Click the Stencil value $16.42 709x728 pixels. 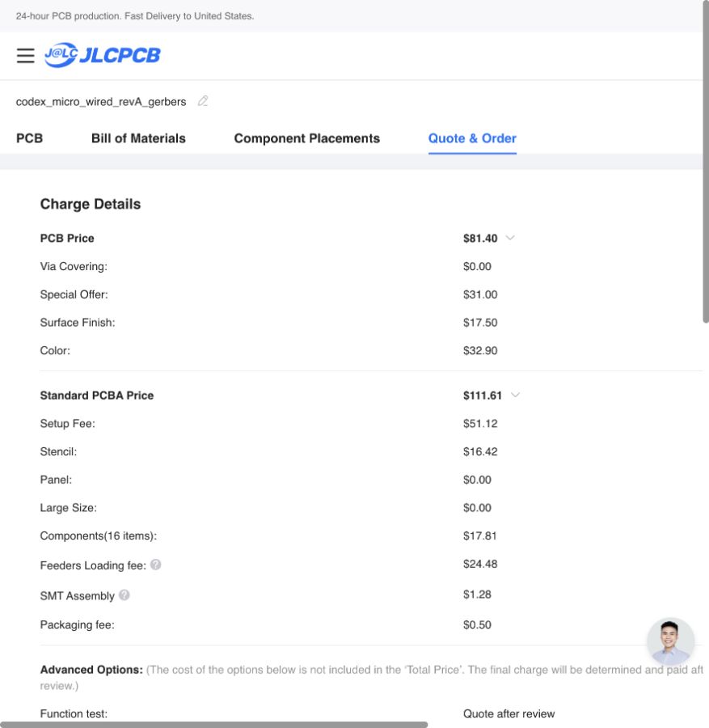(x=480, y=451)
